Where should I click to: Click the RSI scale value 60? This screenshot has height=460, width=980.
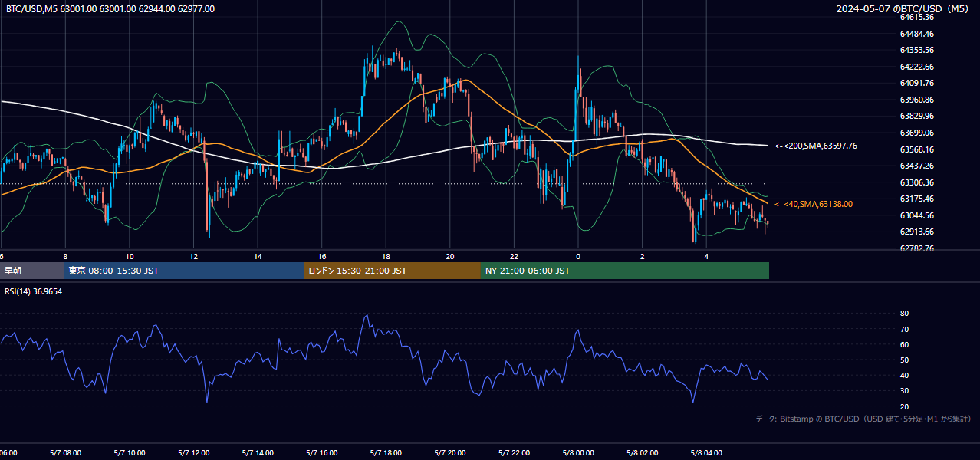[904, 344]
